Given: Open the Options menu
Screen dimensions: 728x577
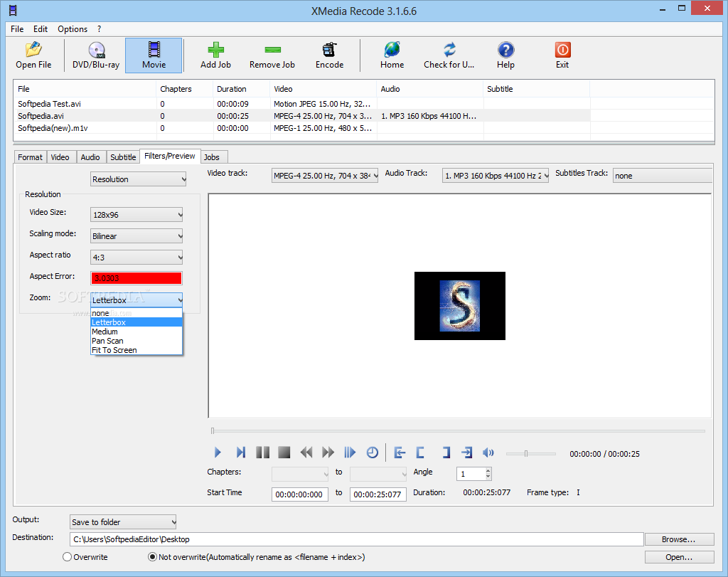Looking at the screenshot, I should coord(73,28).
